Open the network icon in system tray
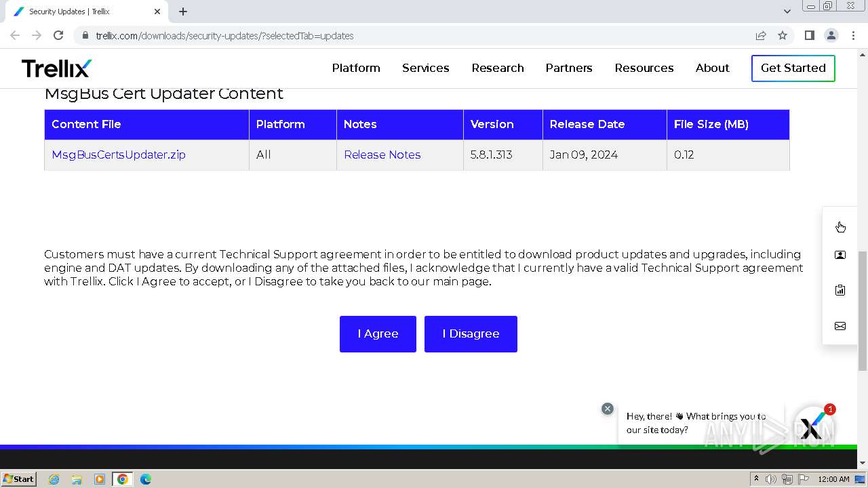 tap(787, 479)
